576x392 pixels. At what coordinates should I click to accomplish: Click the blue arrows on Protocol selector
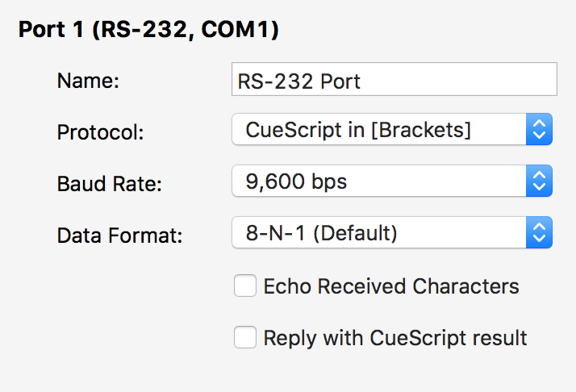click(x=539, y=130)
